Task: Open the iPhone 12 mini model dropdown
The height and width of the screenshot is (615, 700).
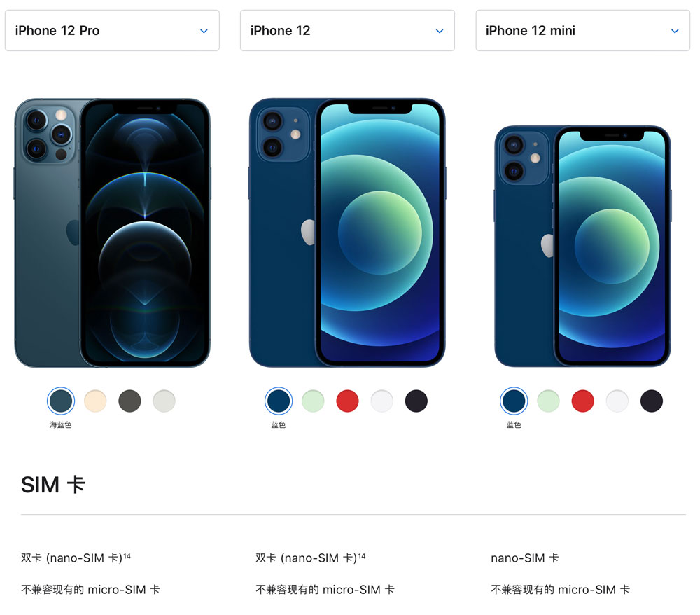Action: (582, 30)
